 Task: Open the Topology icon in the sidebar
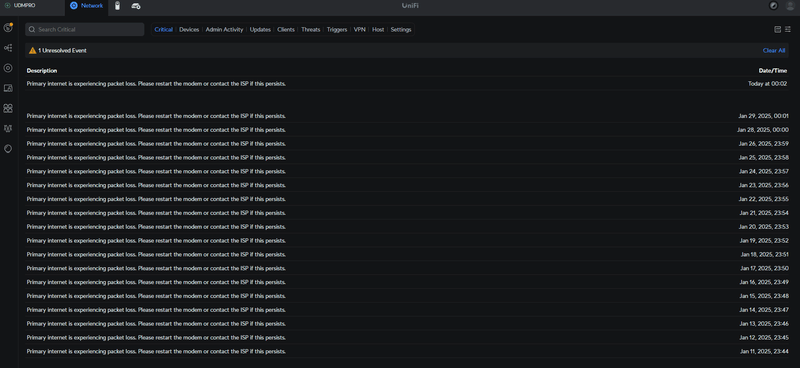[x=8, y=48]
